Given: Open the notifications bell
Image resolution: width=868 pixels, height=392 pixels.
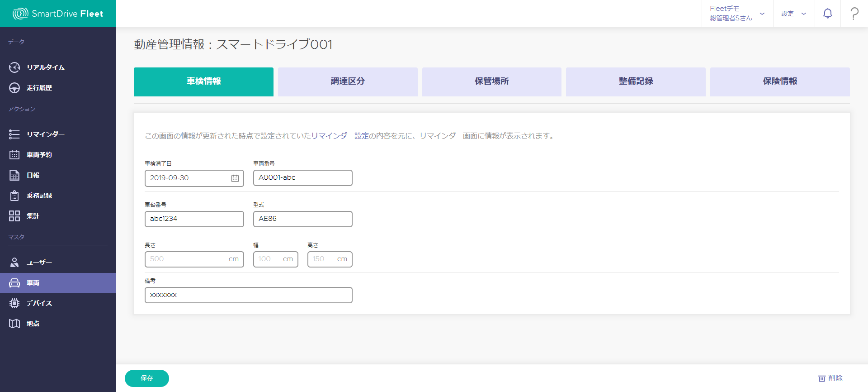Looking at the screenshot, I should 828,14.
